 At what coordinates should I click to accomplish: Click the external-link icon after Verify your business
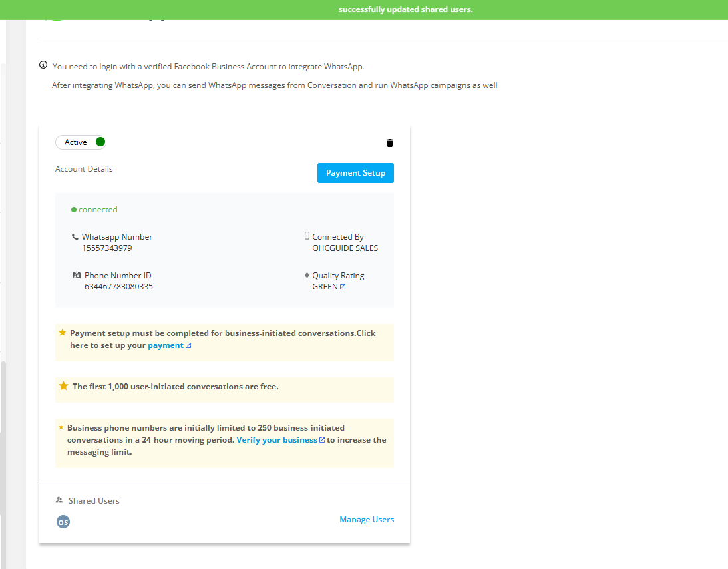click(322, 439)
